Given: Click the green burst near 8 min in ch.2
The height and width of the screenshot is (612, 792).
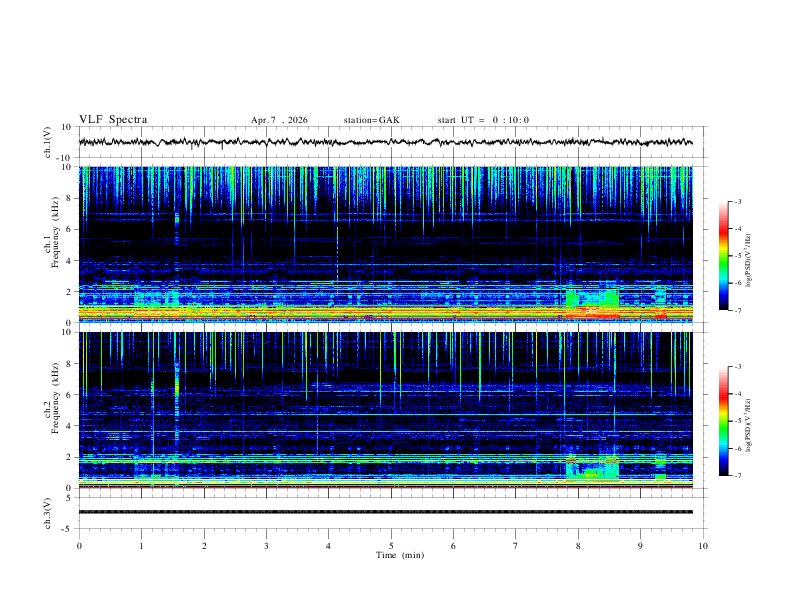Looking at the screenshot, I should point(592,467).
